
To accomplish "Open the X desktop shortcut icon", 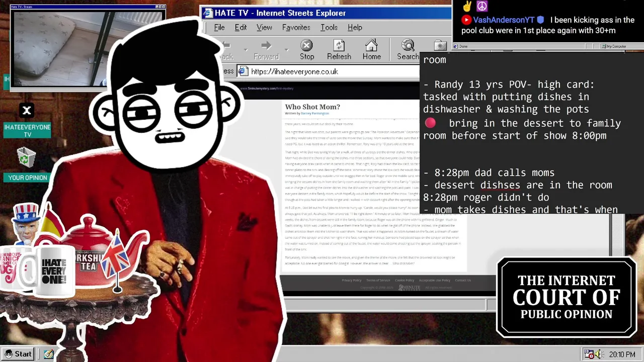I will [27, 111].
